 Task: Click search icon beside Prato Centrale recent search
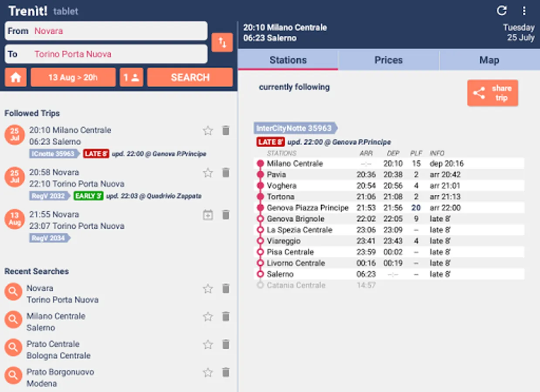point(14,347)
